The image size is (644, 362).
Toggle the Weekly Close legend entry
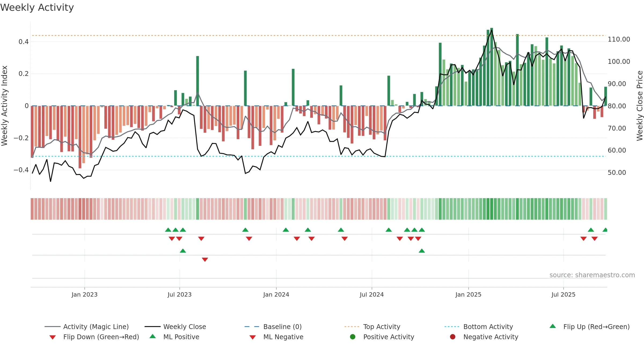[x=175, y=327]
